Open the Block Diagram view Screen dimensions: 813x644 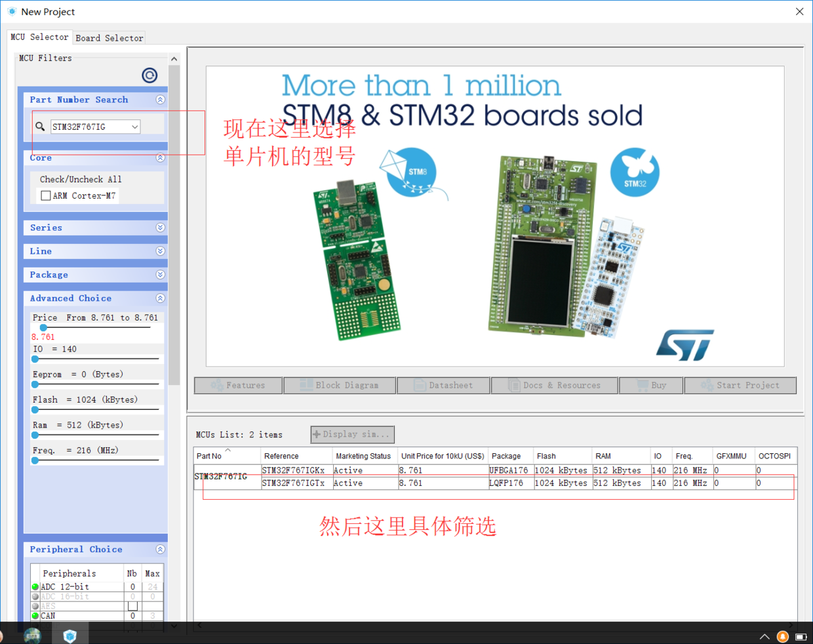(340, 386)
